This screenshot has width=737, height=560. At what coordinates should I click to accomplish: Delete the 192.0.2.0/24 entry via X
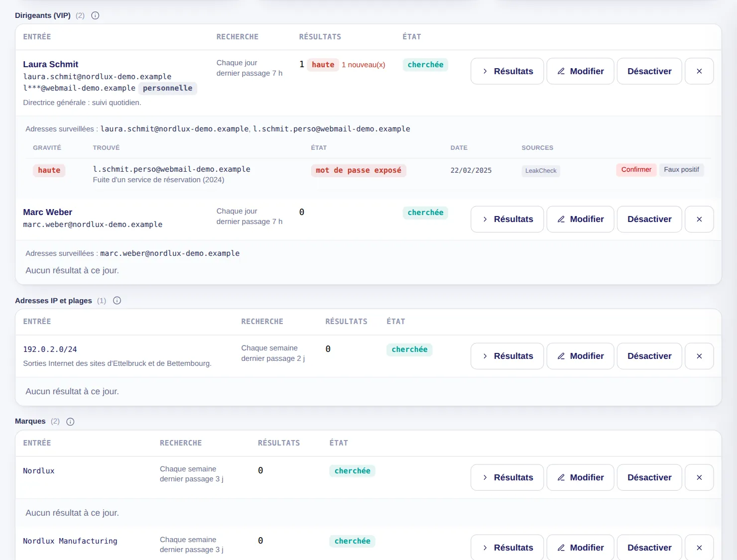(x=699, y=356)
